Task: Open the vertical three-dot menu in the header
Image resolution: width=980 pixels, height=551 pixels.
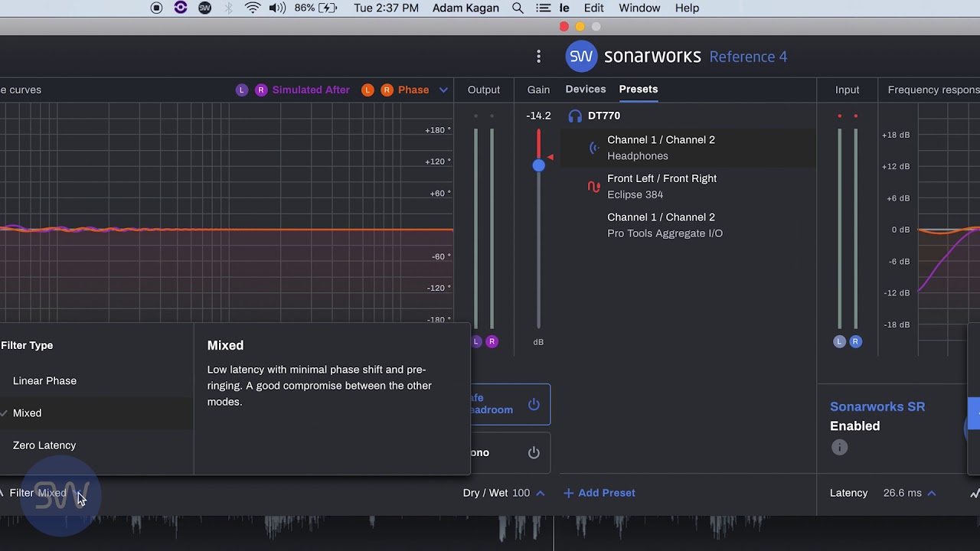Action: point(538,56)
